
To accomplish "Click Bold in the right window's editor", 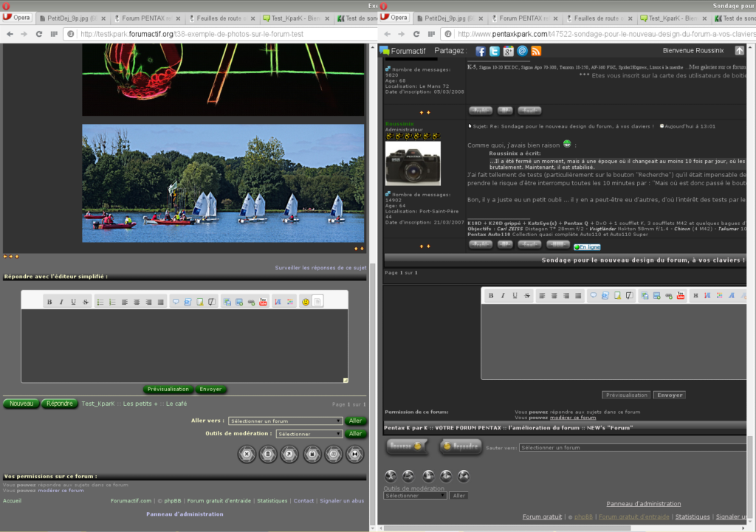I will pyautogui.click(x=491, y=296).
